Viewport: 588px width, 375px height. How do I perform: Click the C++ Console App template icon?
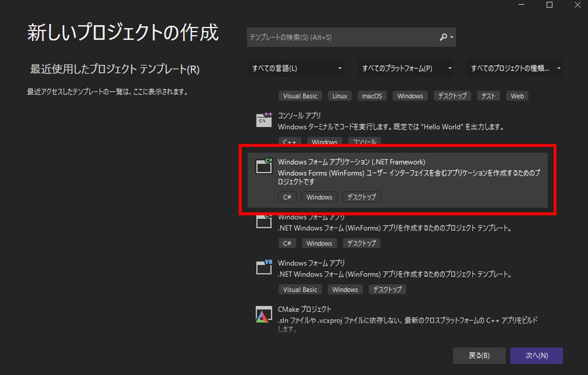[x=264, y=120]
